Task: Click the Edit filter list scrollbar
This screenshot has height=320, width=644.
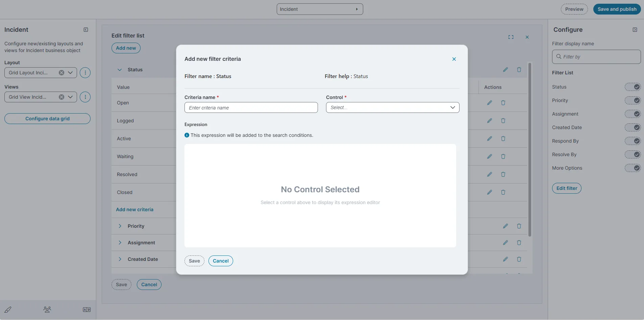Action: [x=530, y=150]
